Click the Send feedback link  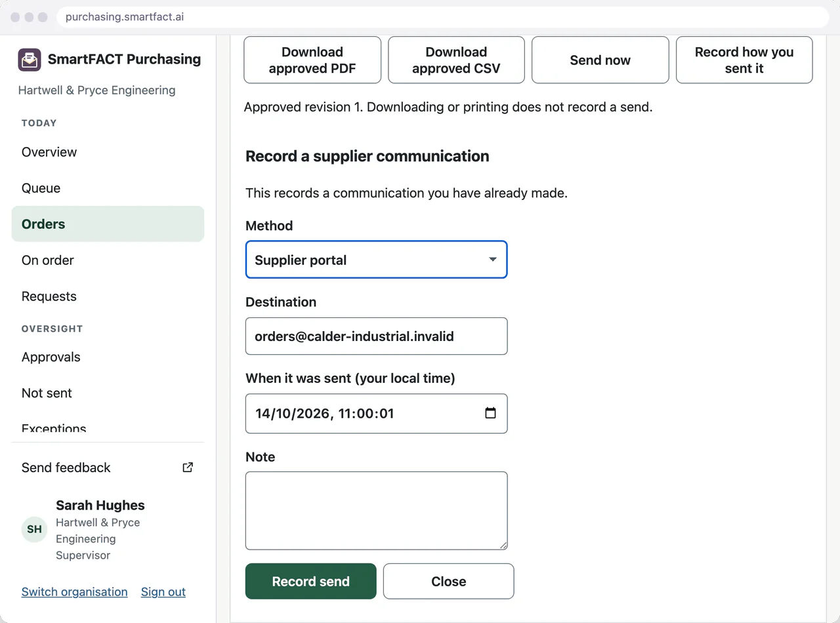[108, 468]
